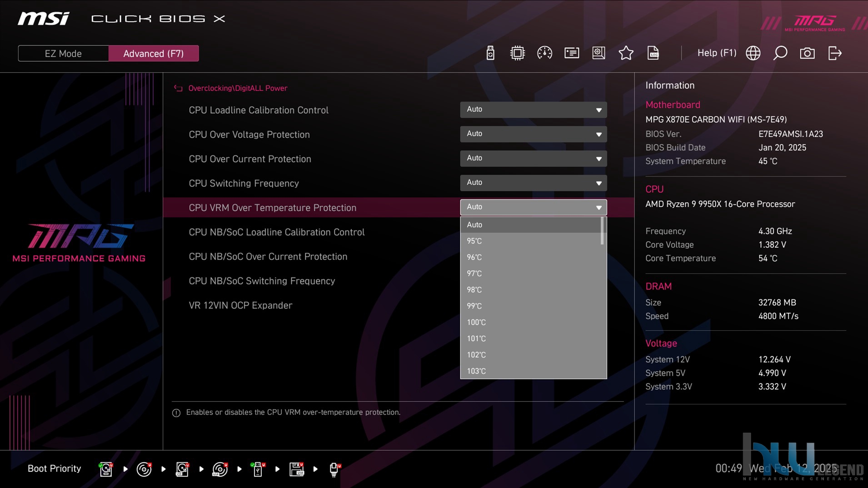The width and height of the screenshot is (868, 488).
Task: Open search with the magnifier icon
Action: coord(780,53)
